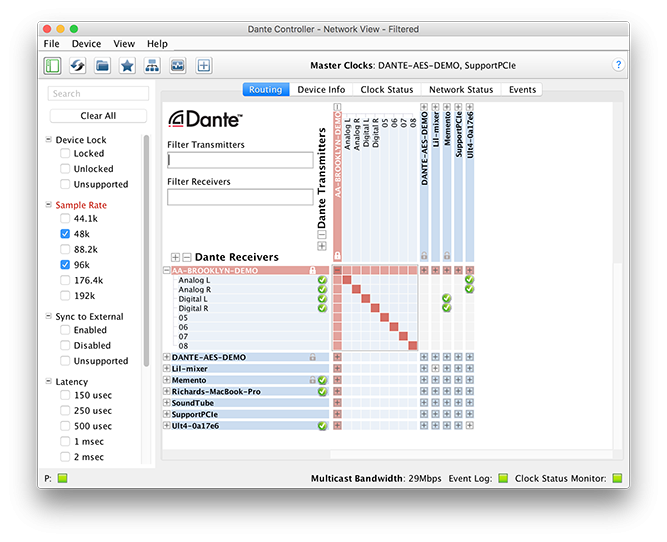Open help with the question mark icon
Image resolution: width=667 pixels, height=542 pixels.
pyautogui.click(x=618, y=65)
